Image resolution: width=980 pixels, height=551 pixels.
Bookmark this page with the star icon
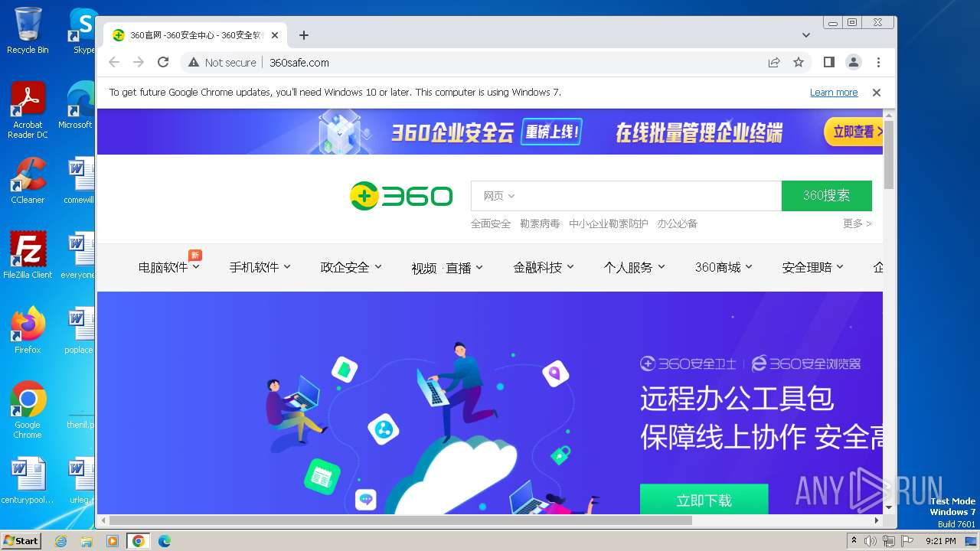pos(799,63)
